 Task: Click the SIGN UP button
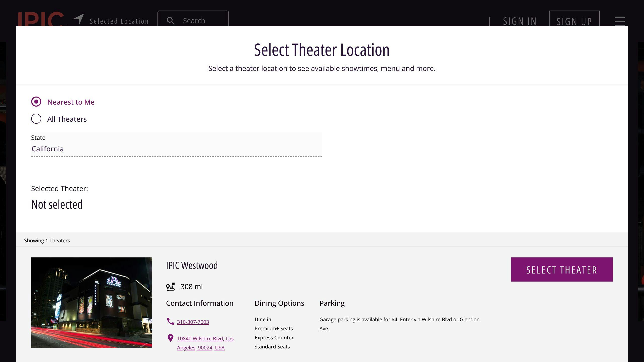coord(574,19)
